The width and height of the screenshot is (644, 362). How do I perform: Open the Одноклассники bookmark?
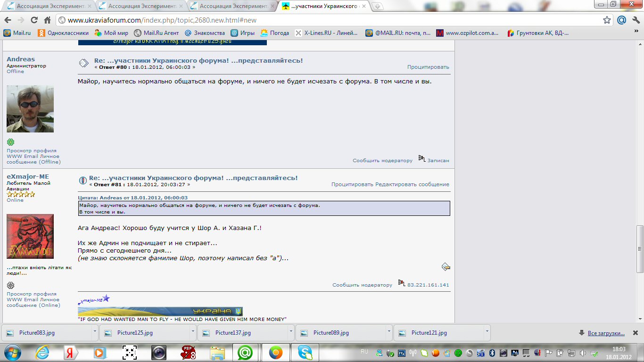point(63,33)
